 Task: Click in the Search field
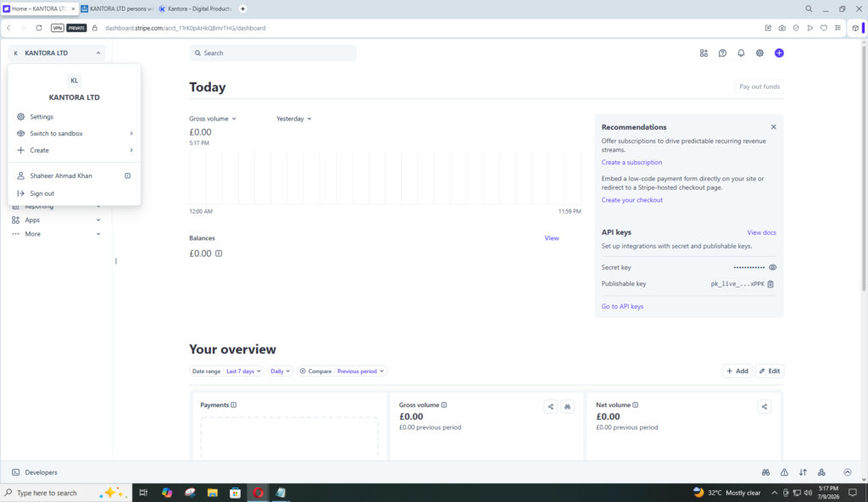tap(273, 53)
